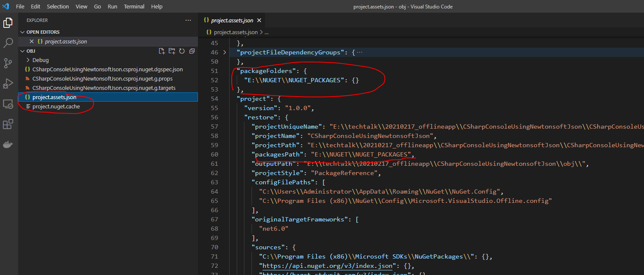
Task: Click the Microsoft.VisualStudio.Offline.config path
Action: (405, 201)
